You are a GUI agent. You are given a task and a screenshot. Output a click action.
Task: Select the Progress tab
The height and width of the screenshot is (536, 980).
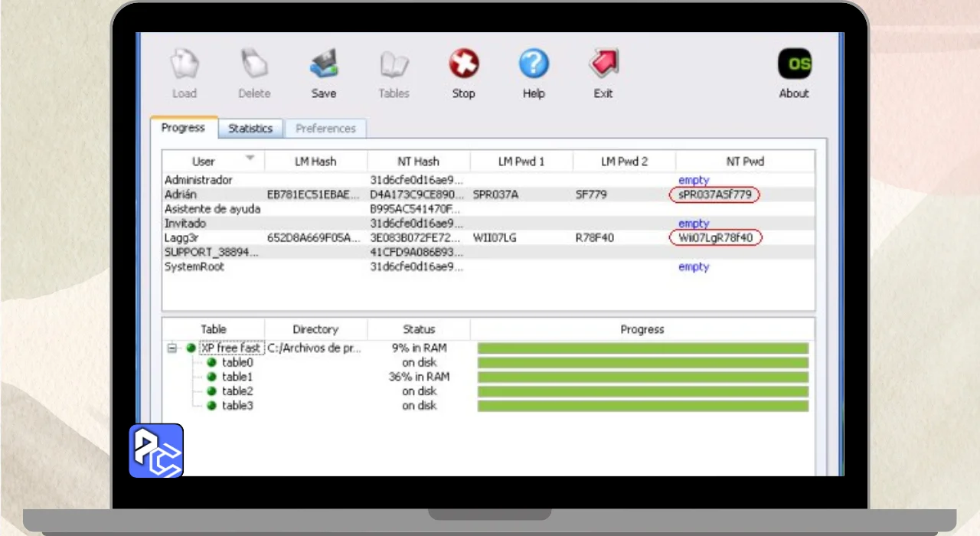point(183,128)
